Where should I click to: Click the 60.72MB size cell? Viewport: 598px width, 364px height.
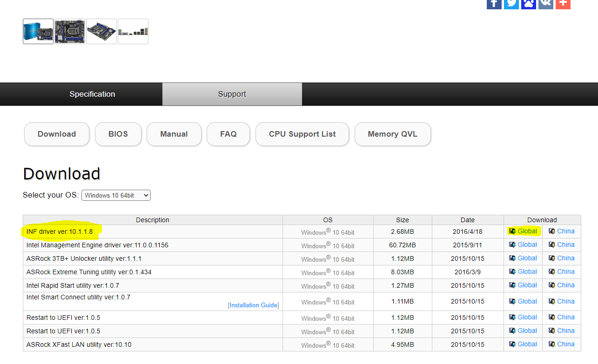point(403,245)
